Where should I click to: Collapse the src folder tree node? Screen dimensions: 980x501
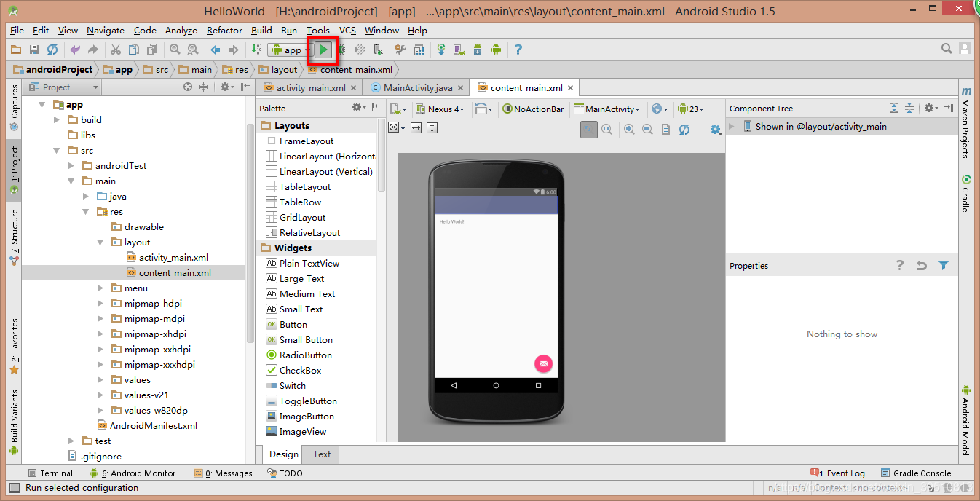point(57,151)
